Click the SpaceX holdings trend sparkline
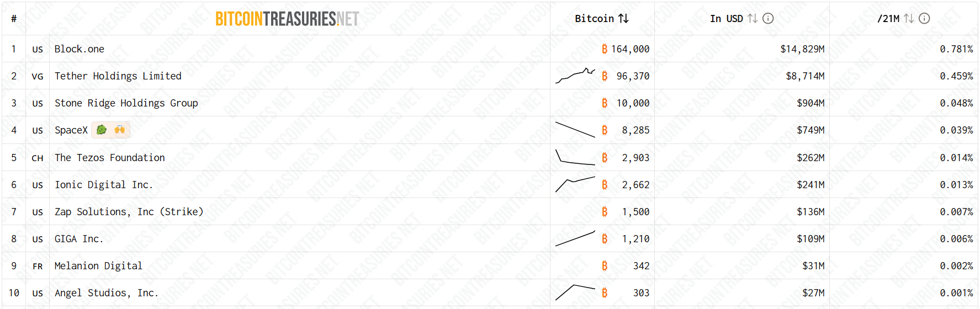This screenshot has height=309, width=980. coord(575,130)
